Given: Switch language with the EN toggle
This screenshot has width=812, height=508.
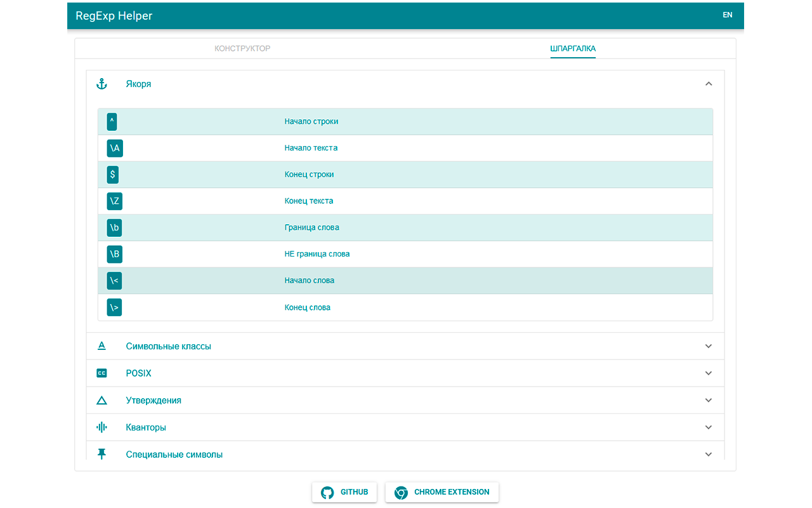Looking at the screenshot, I should coord(727,15).
